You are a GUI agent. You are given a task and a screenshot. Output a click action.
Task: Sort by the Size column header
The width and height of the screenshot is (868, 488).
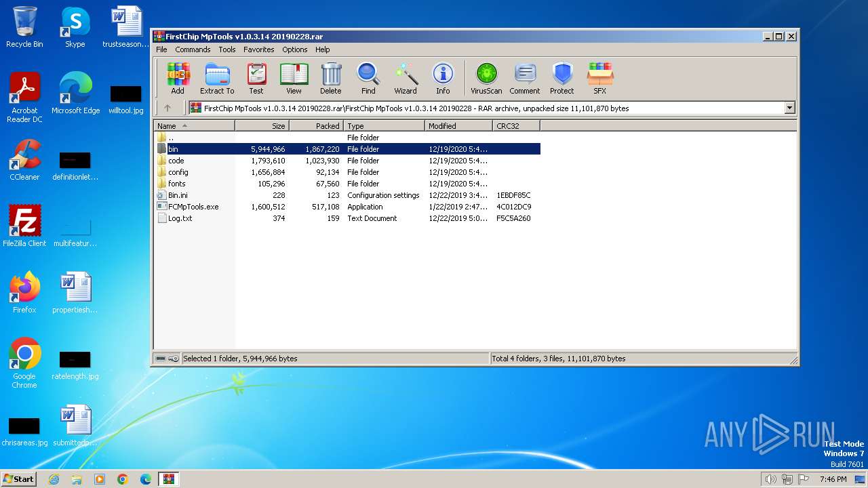pyautogui.click(x=262, y=126)
